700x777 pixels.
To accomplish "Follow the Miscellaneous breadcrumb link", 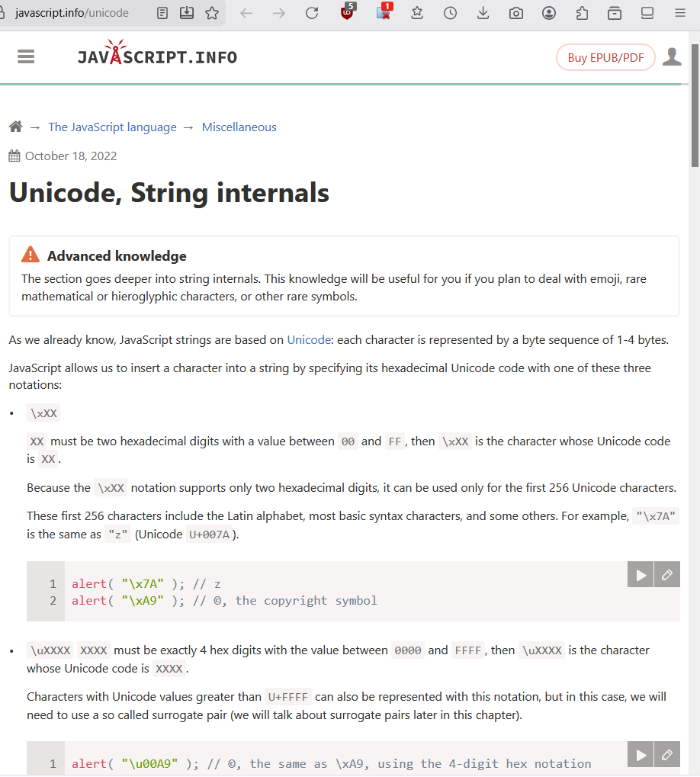I will tap(239, 127).
